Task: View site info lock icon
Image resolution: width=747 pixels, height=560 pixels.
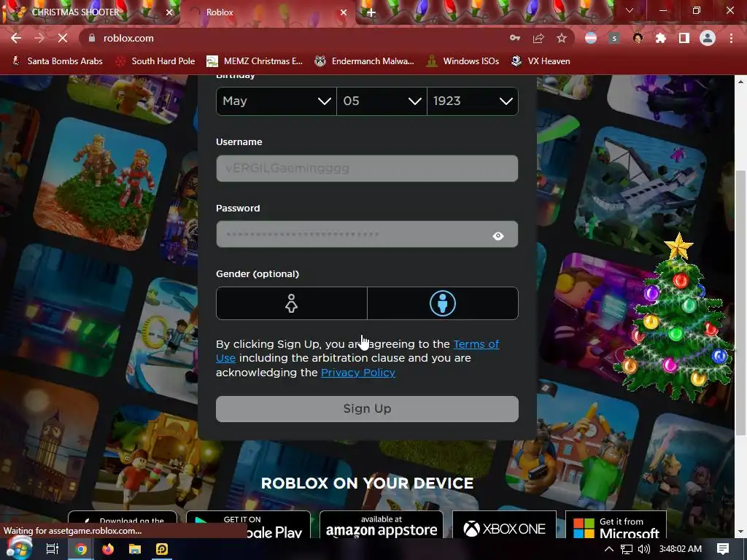Action: pyautogui.click(x=92, y=38)
